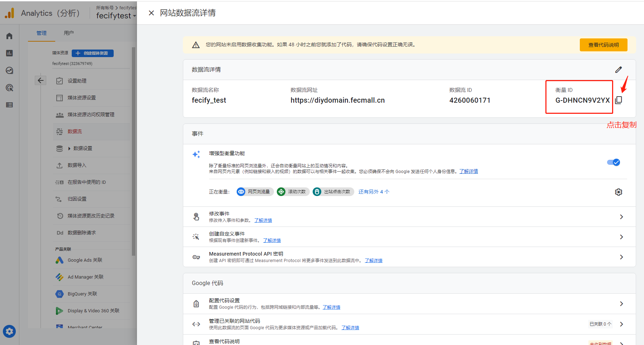Image resolution: width=644 pixels, height=345 pixels.
Task: Expand 创建自定义事件 row chevron
Action: pos(621,237)
